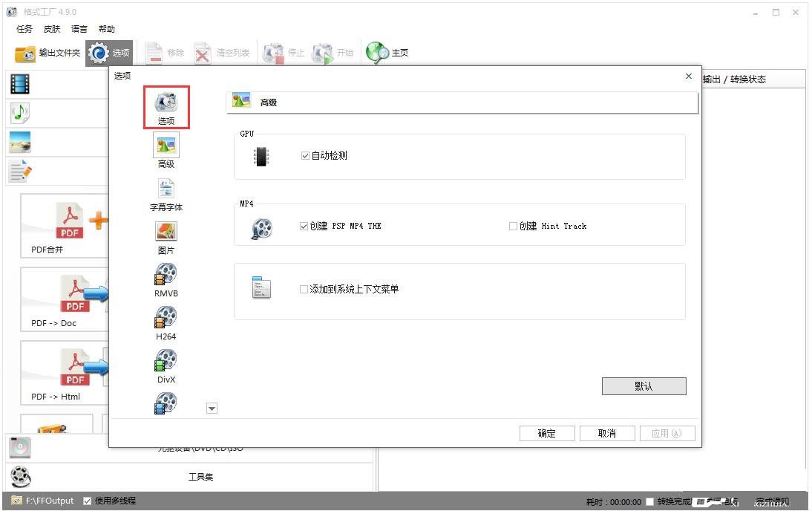Click the 停止 stop toolbar icon
This screenshot has height=514, width=812.
click(273, 53)
